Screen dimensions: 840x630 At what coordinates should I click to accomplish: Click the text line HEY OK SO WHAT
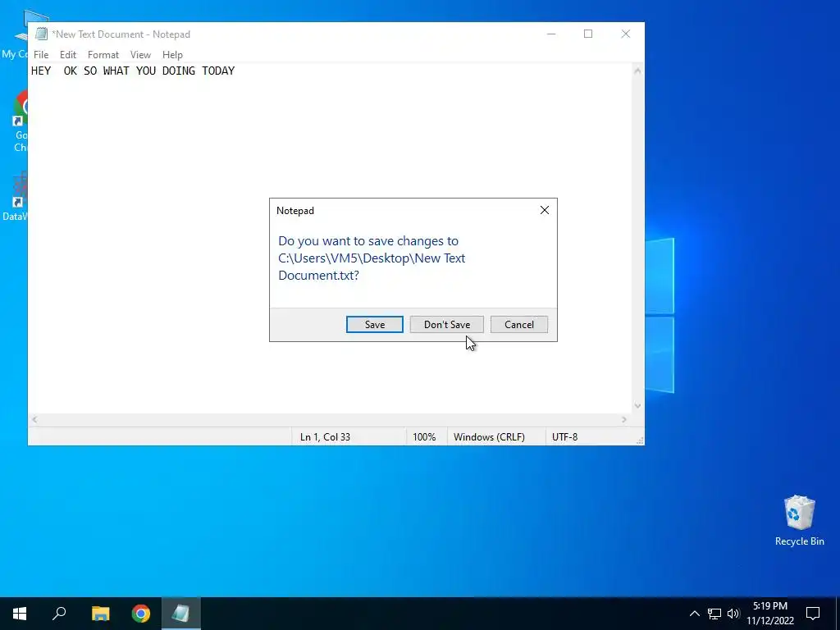click(x=133, y=71)
